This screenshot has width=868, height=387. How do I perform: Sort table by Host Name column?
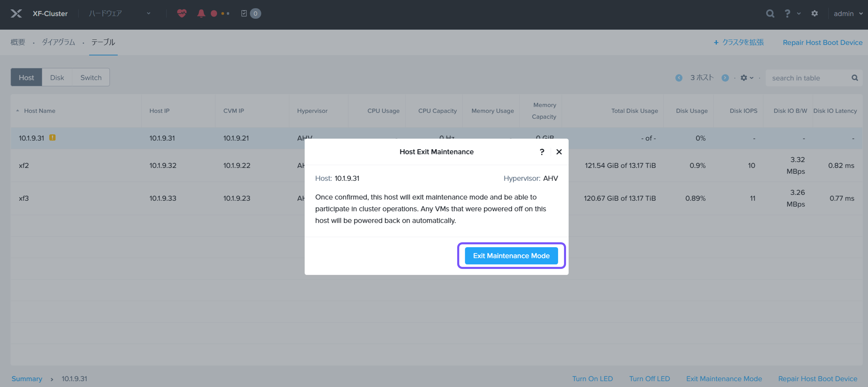tap(39, 111)
